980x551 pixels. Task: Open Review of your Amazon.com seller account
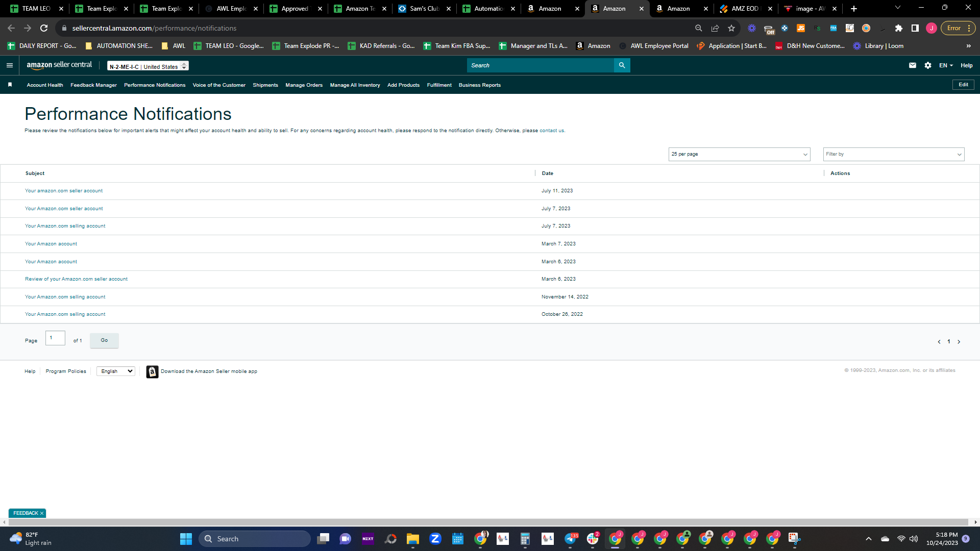point(77,279)
